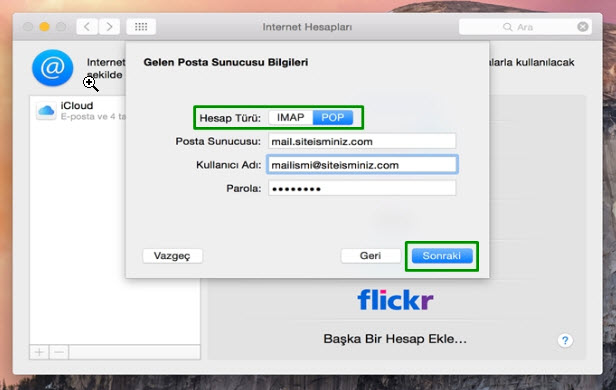Click the search magnifier icon
The height and width of the screenshot is (390, 616).
point(508,27)
